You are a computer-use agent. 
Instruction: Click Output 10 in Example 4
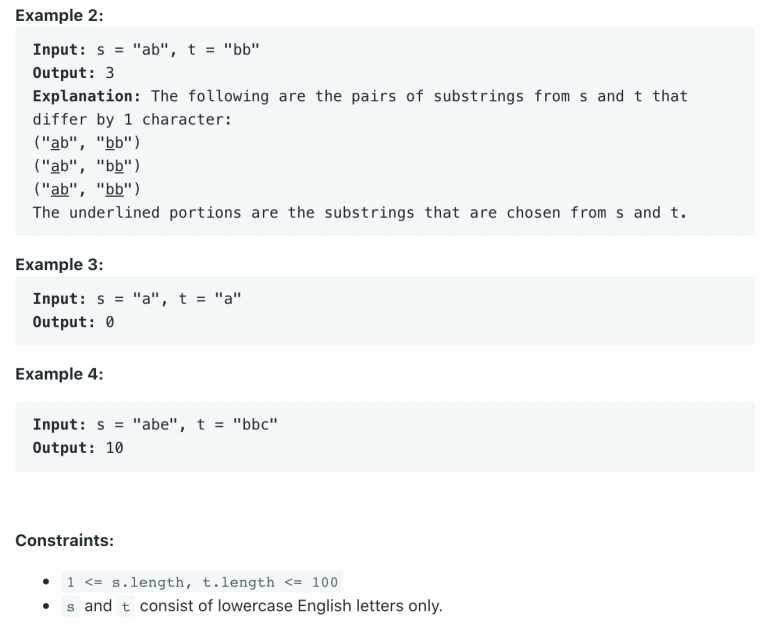click(x=78, y=448)
